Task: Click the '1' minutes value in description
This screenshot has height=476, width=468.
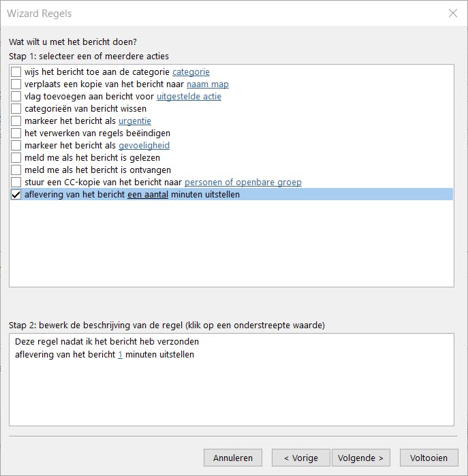Action: [x=121, y=355]
